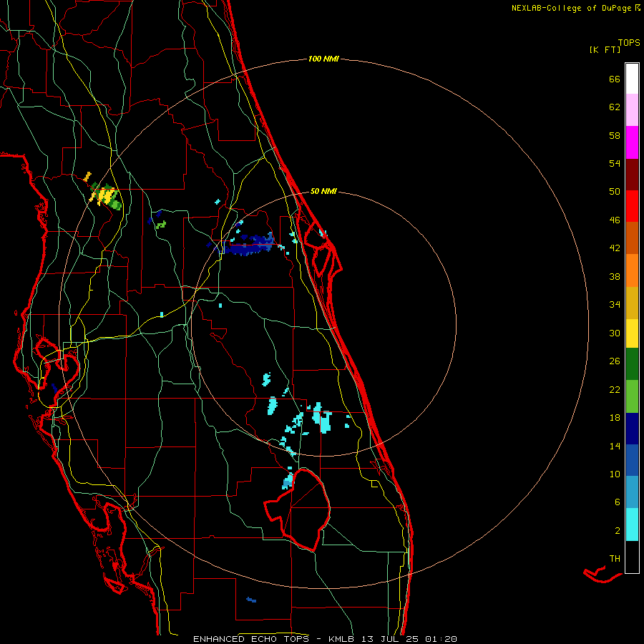Click the black TH band at the legend bottom

click(x=632, y=557)
